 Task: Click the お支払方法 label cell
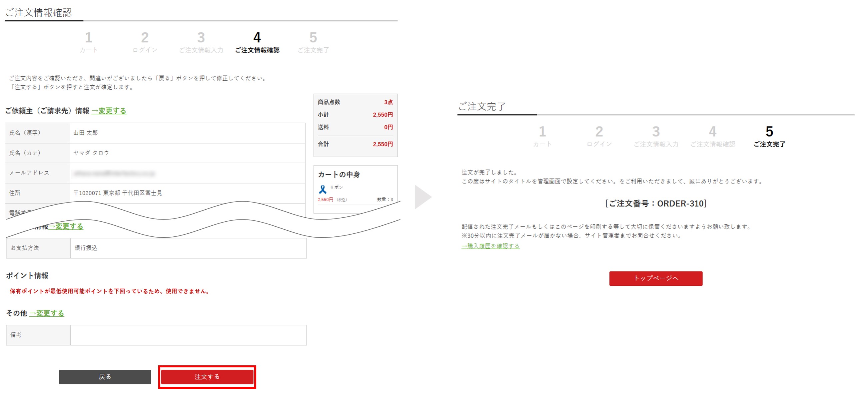point(38,248)
